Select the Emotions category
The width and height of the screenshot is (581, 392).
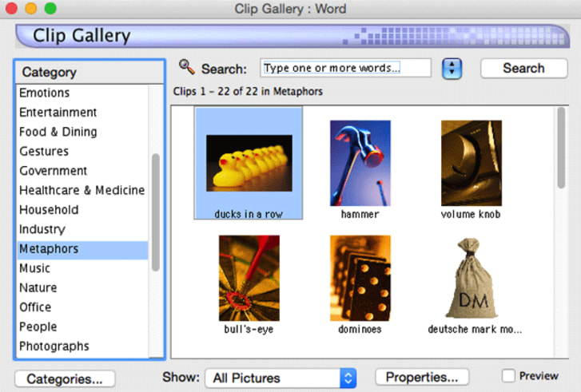(82, 93)
